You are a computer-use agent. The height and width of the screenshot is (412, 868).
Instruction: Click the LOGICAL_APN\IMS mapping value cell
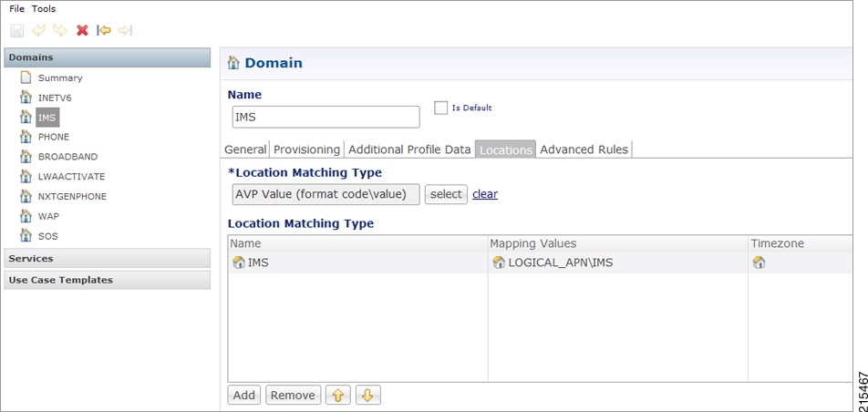click(x=618, y=263)
